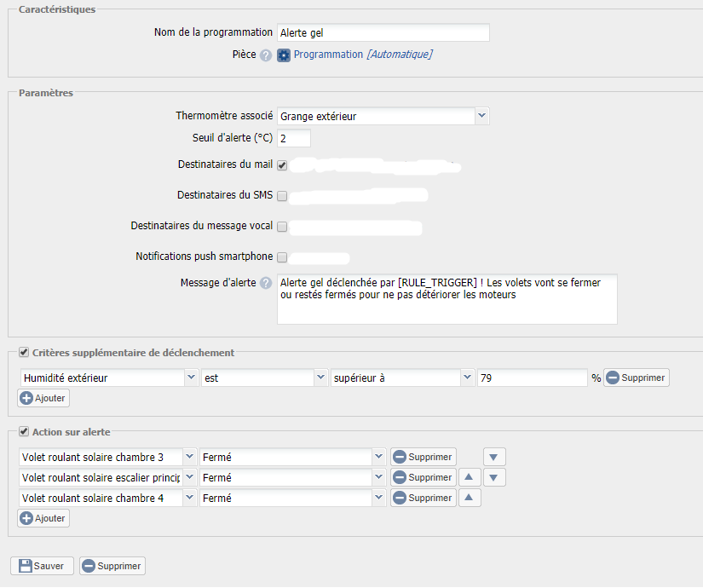
Task: Remove the humidity criterion with Supprimer
Action: pos(637,378)
